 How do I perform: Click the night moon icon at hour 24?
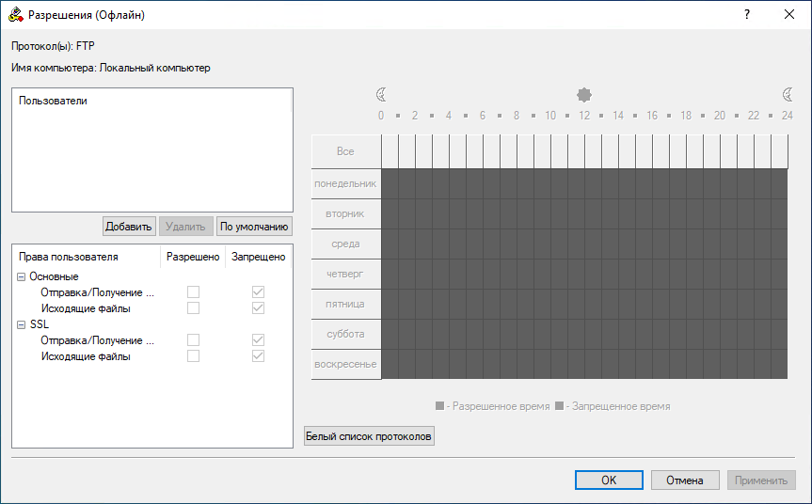click(x=788, y=95)
